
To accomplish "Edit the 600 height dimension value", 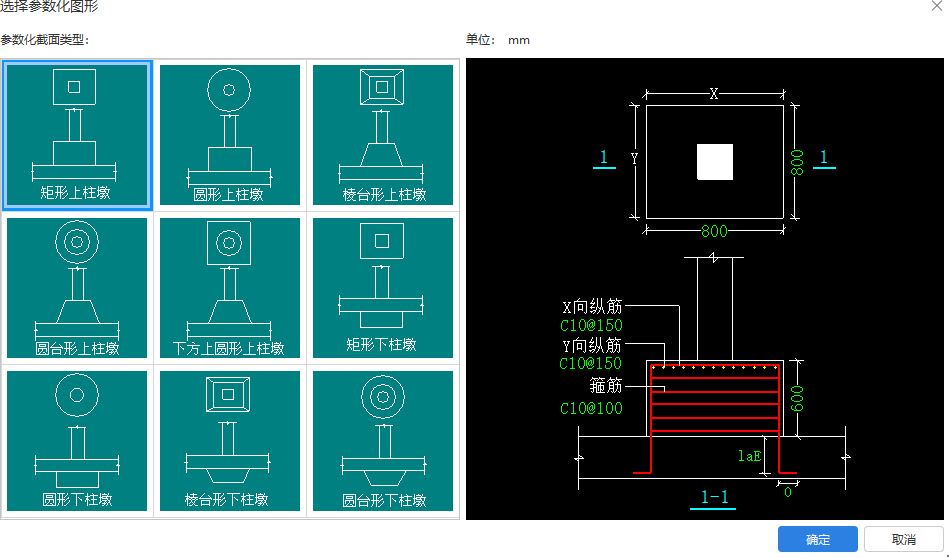I will pos(798,398).
